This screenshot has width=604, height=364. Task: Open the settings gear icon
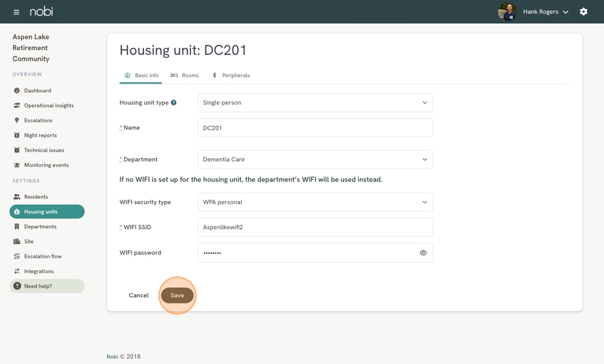coord(584,12)
